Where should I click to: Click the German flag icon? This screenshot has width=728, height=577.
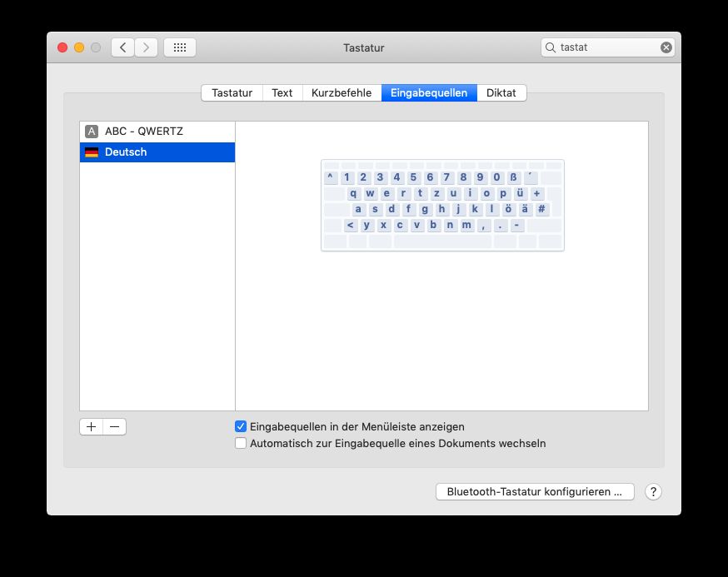tap(92, 152)
